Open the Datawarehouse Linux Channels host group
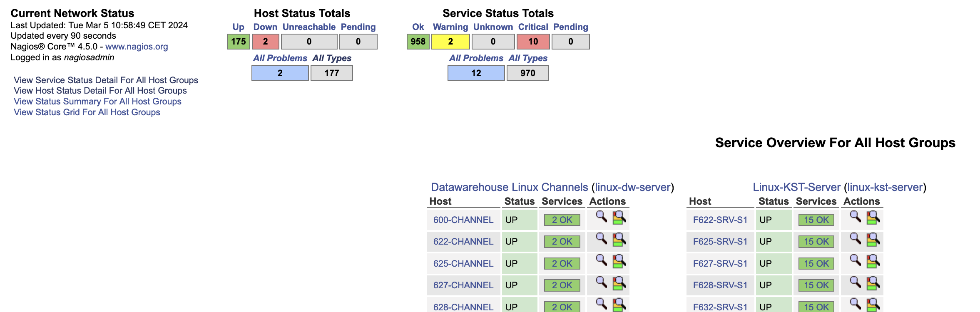980x312 pixels. click(x=509, y=187)
